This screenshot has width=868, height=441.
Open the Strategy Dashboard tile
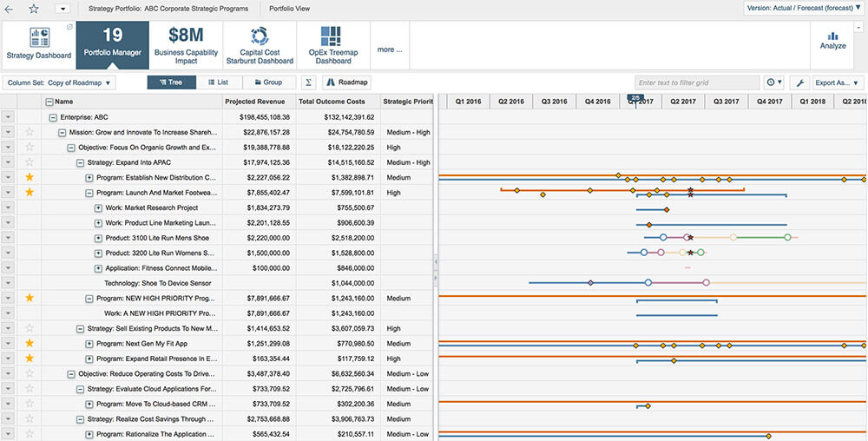coord(39,45)
